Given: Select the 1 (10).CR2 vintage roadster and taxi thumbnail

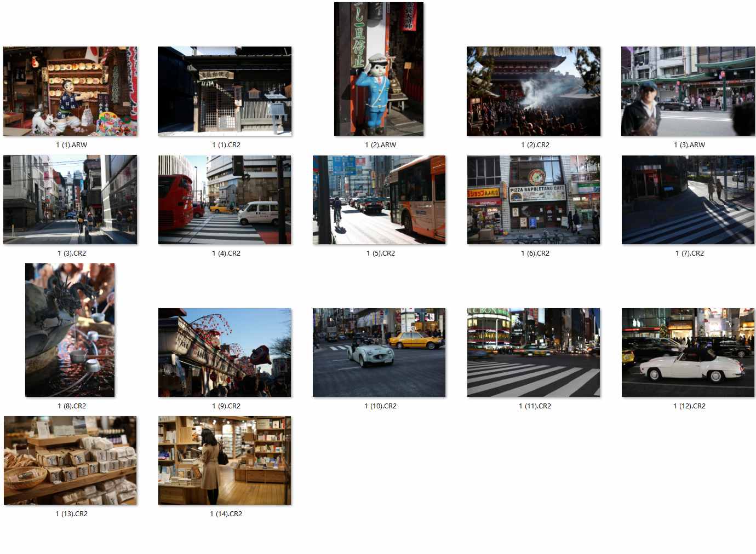Looking at the screenshot, I should pos(379,353).
